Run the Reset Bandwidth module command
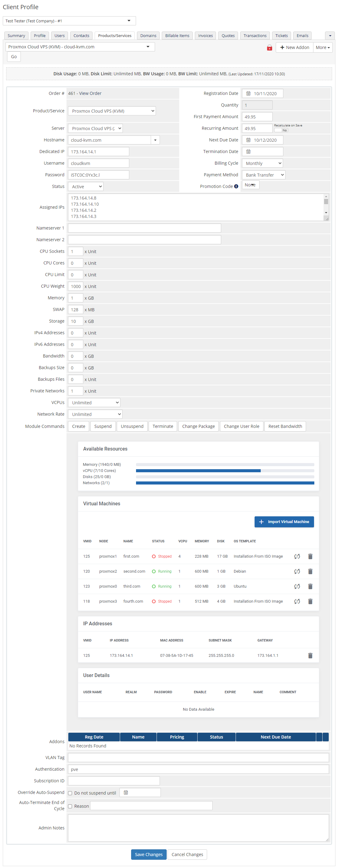337x868 pixels. [x=285, y=426]
